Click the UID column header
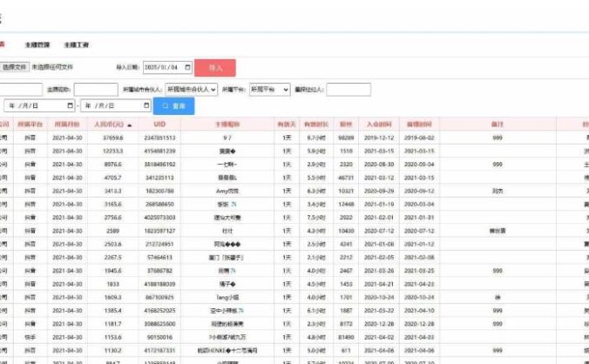Screen dimensions: 589x364 159,125
